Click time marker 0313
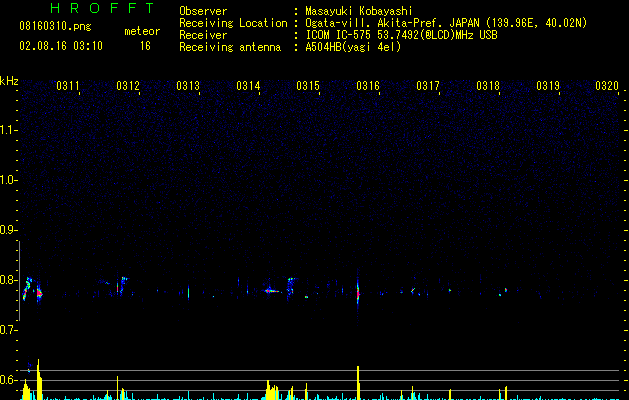The width and height of the screenshot is (629, 400). click(188, 86)
